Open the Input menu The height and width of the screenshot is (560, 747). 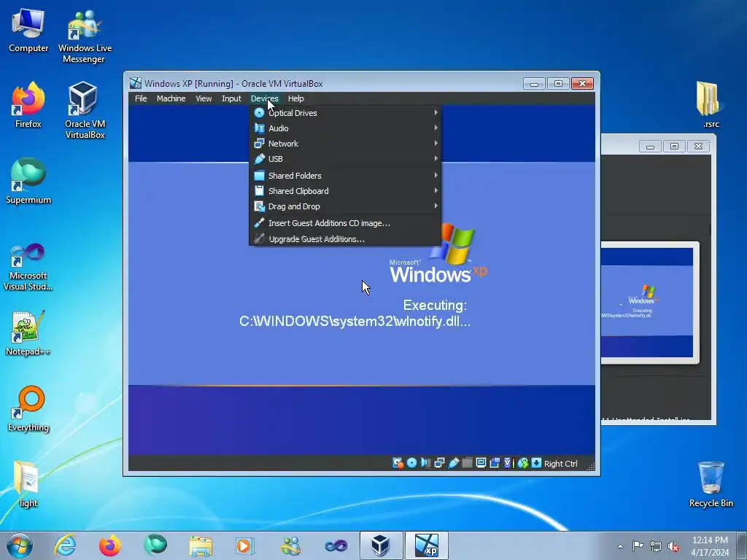(231, 98)
